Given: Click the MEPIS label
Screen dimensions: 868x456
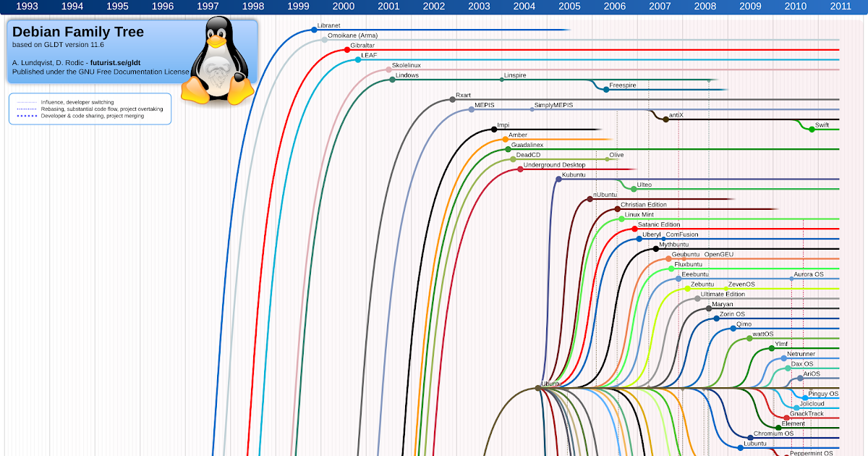Looking at the screenshot, I should (485, 105).
